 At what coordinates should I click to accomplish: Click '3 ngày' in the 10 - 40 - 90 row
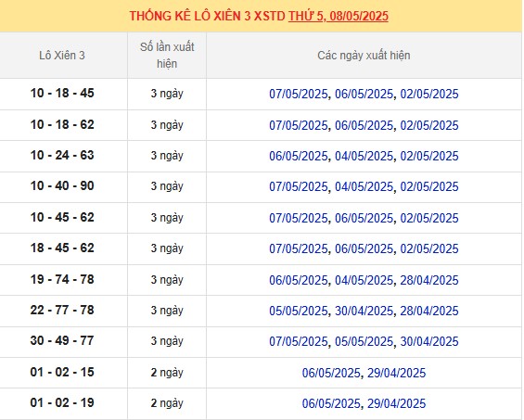[x=167, y=186]
